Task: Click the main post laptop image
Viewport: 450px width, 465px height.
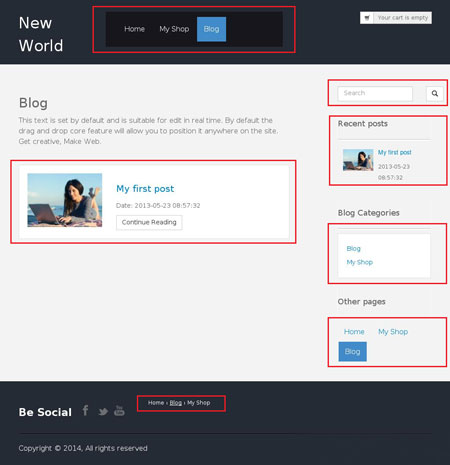Action: pyautogui.click(x=65, y=200)
